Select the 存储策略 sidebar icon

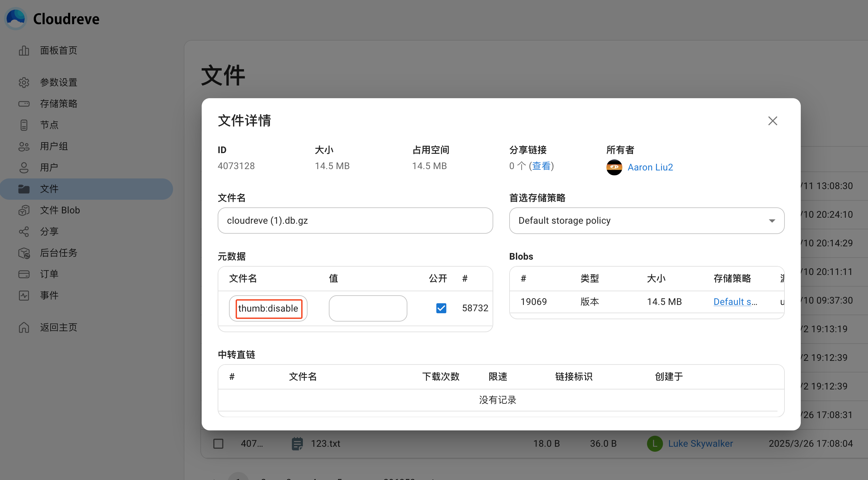point(24,104)
